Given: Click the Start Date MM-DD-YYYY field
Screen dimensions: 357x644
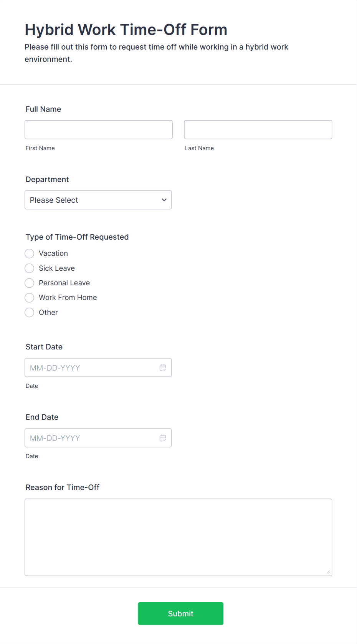Looking at the screenshot, I should pyautogui.click(x=88, y=368).
